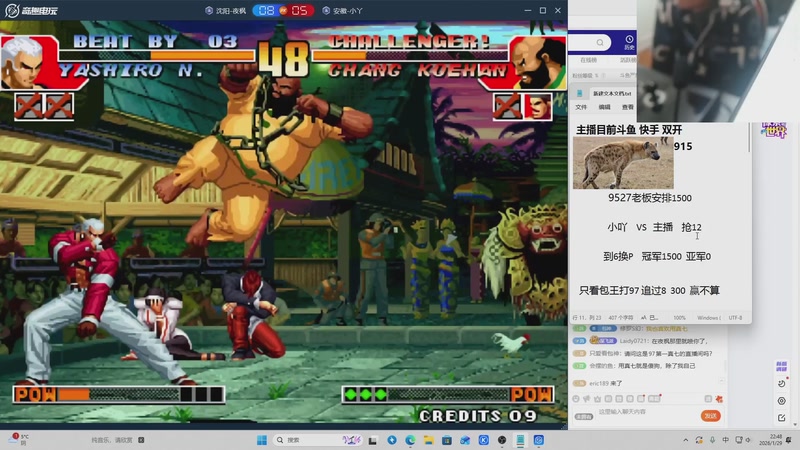Viewport: 800px width, 450px height.
Task: Open the blue K app taskbar icon
Action: pyautogui.click(x=484, y=440)
